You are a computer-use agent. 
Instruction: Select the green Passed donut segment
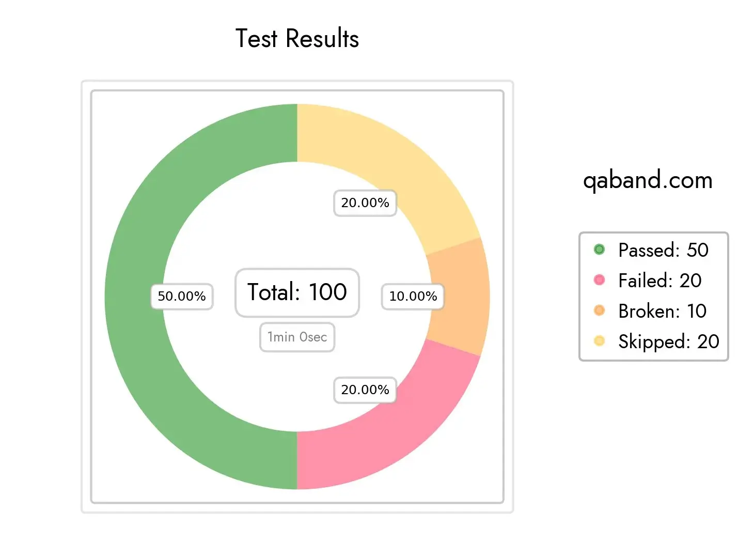pyautogui.click(x=134, y=297)
